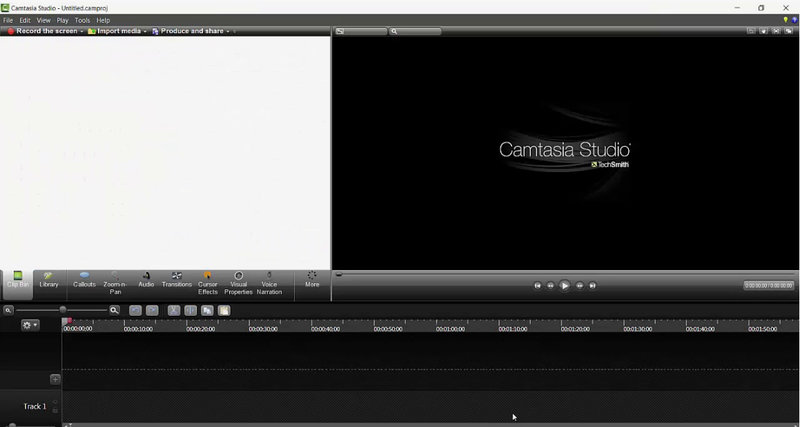Click the timeline zoom-in magnifier

tap(114, 310)
